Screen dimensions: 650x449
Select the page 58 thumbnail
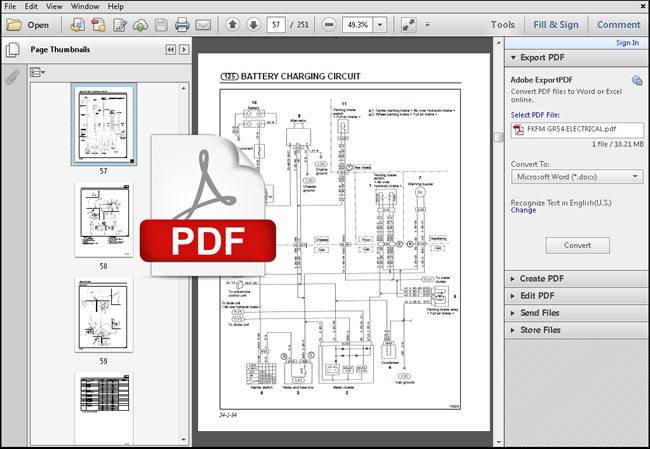click(x=104, y=220)
